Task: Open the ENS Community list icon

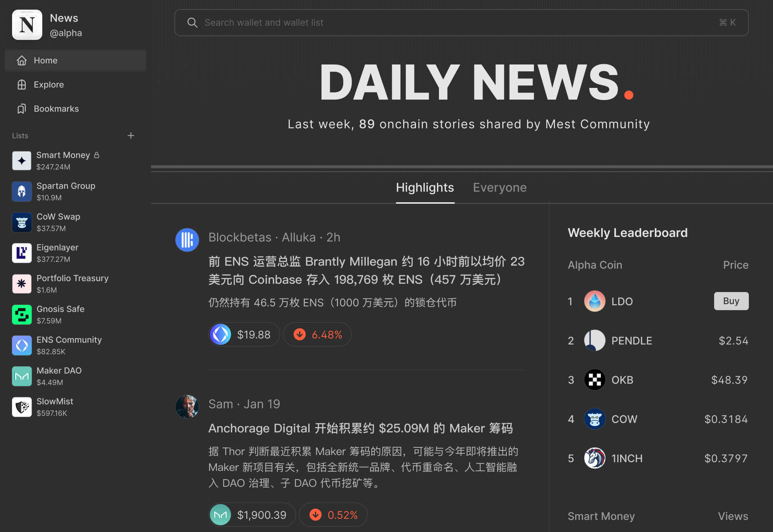Action: tap(22, 345)
